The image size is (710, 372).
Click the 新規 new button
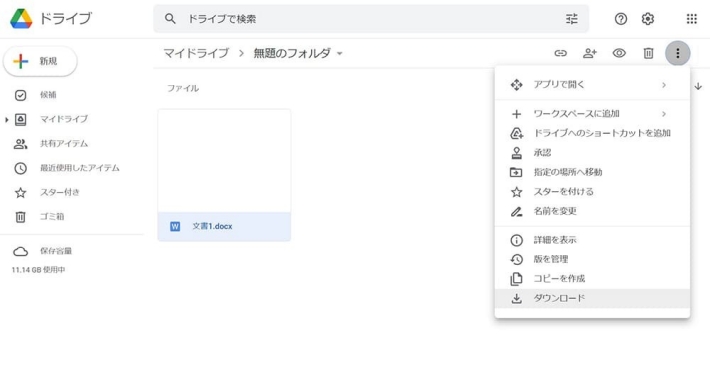click(40, 61)
